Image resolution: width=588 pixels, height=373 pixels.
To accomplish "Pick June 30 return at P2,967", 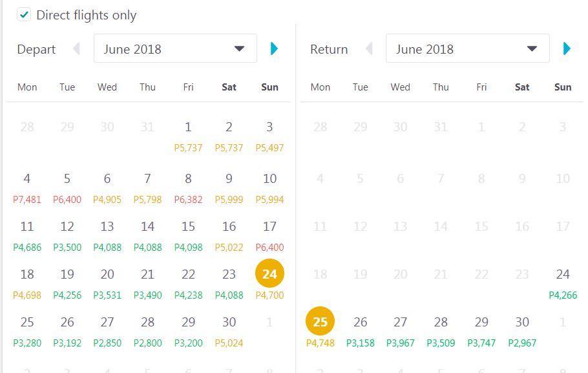I will click(x=522, y=330).
